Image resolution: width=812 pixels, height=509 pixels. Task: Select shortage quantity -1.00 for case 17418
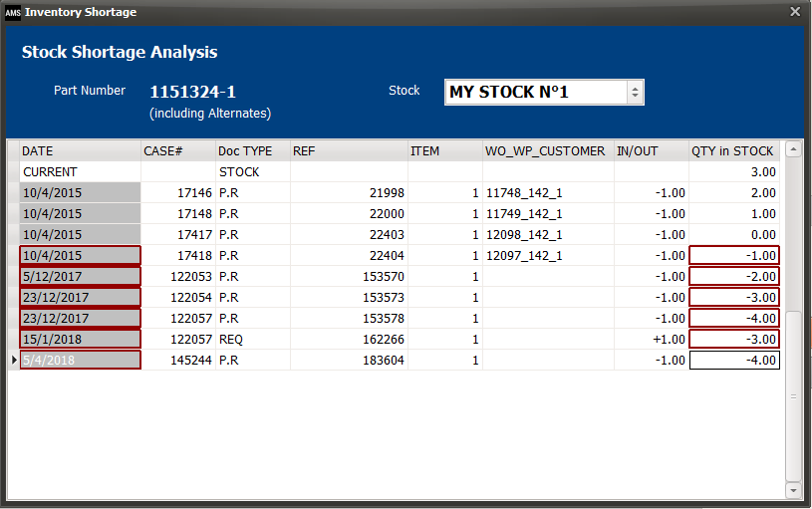coord(734,255)
